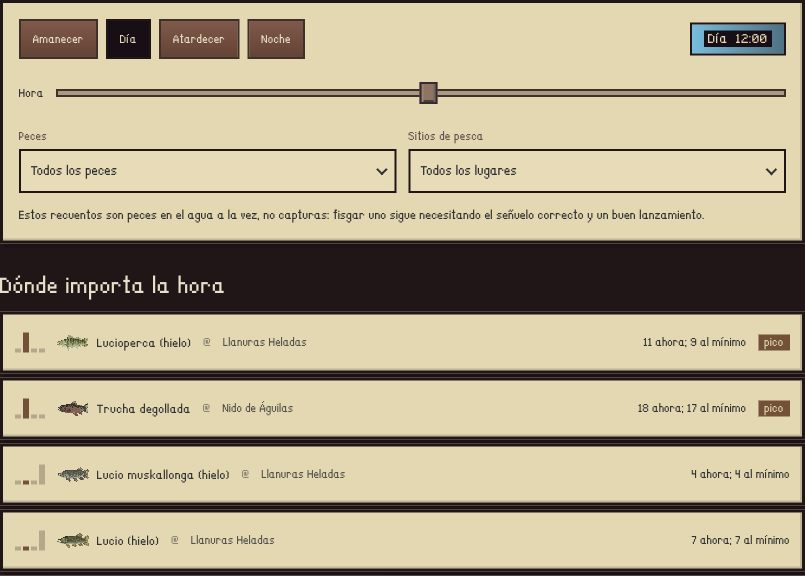
Task: Click the Lucio (hielo) activity bar chart
Action: click(30, 540)
